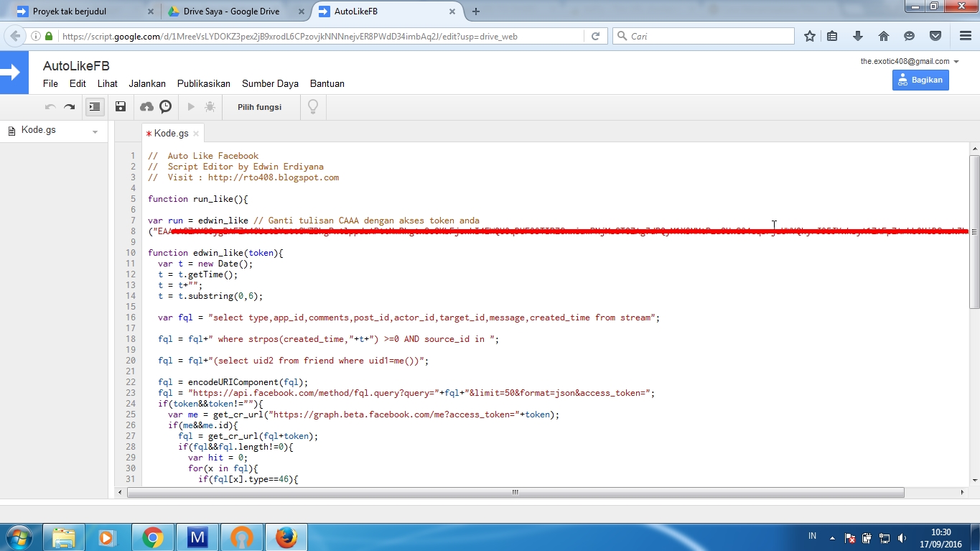Open the Edit menu

point(78,83)
